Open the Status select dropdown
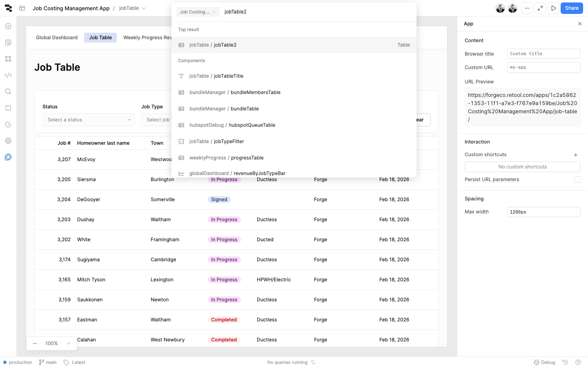Screen dimensions: 588x368 89,120
